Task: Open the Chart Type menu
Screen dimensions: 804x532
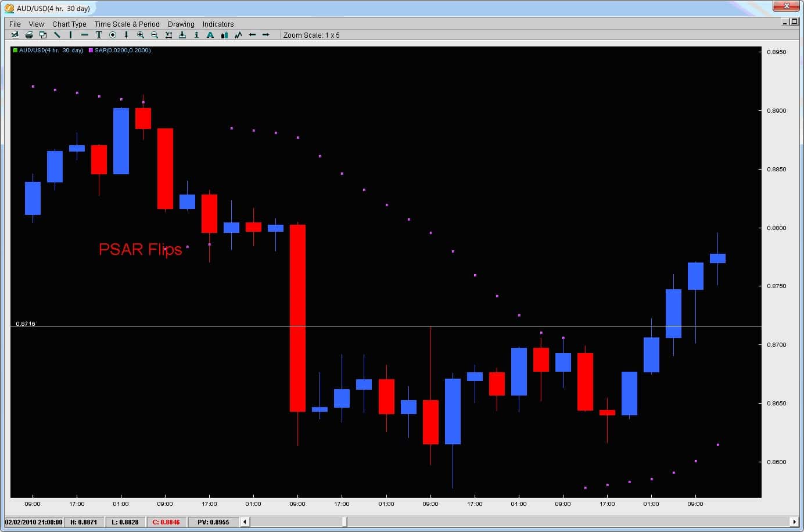Action: coord(69,24)
